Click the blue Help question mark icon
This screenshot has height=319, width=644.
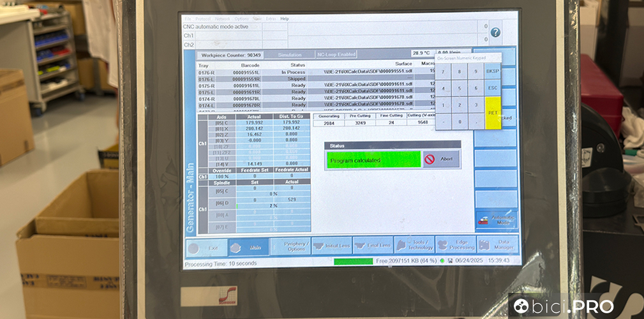[495, 33]
